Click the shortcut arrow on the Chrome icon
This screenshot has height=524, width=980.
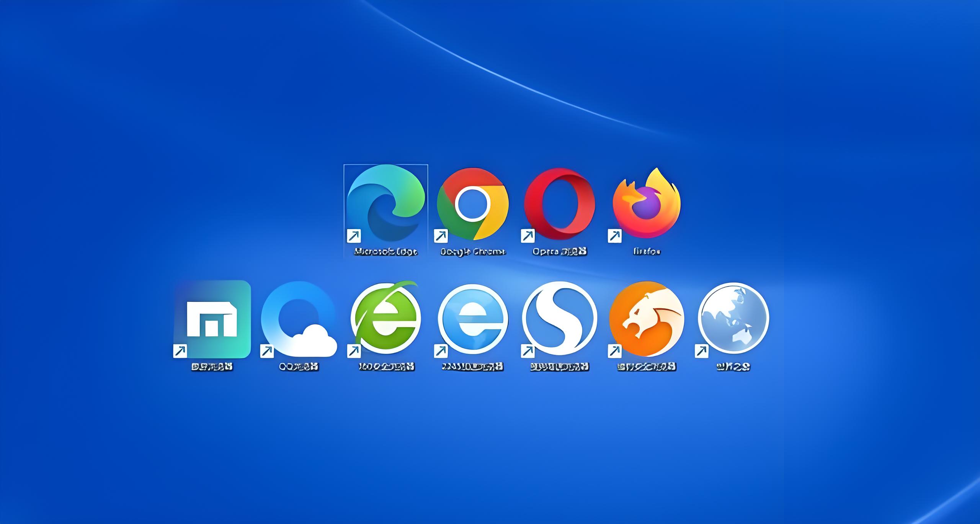[441, 236]
